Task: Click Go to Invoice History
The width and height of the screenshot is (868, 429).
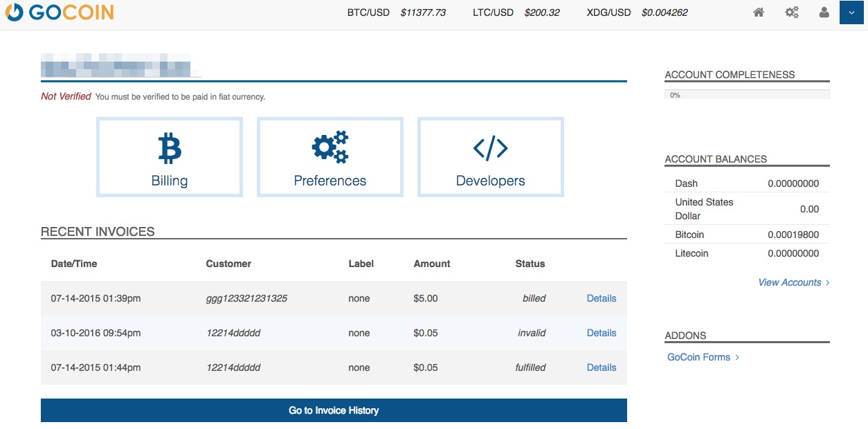Action: (x=334, y=410)
